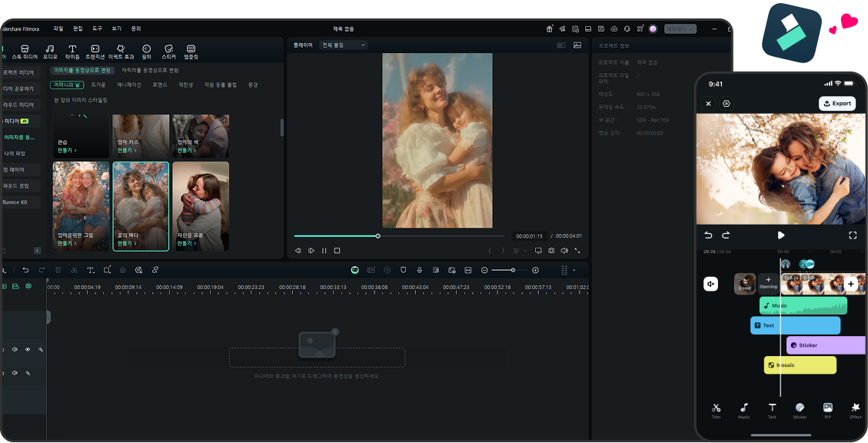This screenshot has width=868, height=443.
Task: Select the 작은 동물 클럽 category chip
Action: coord(221,85)
